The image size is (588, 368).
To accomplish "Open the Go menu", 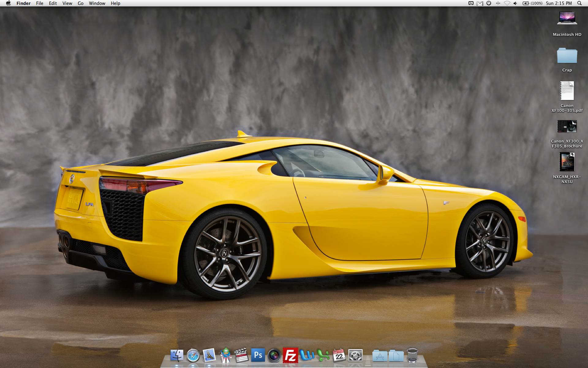I will (81, 3).
